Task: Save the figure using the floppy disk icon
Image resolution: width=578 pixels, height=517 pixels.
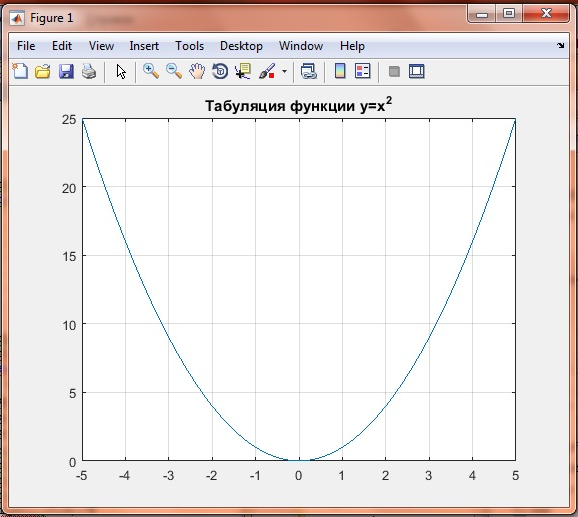Action: [66, 71]
